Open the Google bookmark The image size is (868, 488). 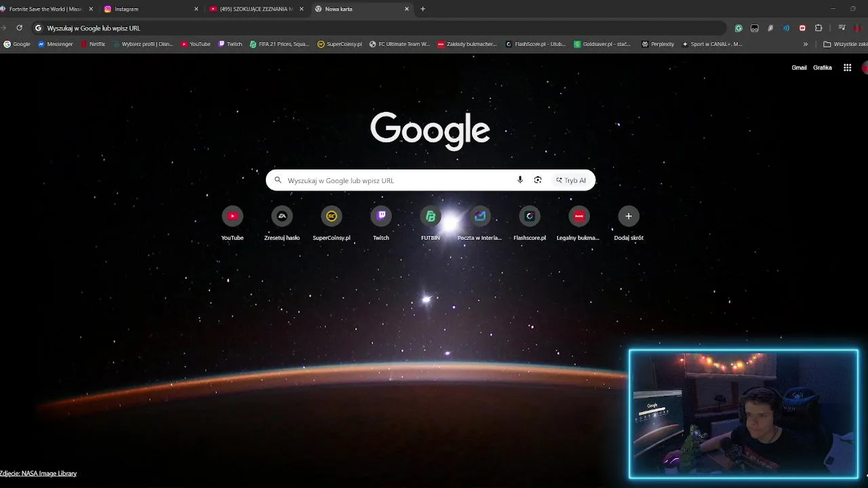[17, 44]
